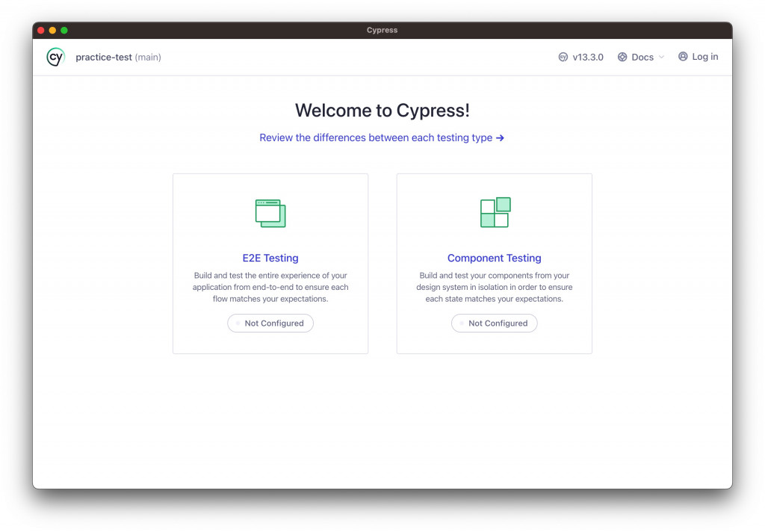Click the Cypress logo icon

pyautogui.click(x=55, y=57)
